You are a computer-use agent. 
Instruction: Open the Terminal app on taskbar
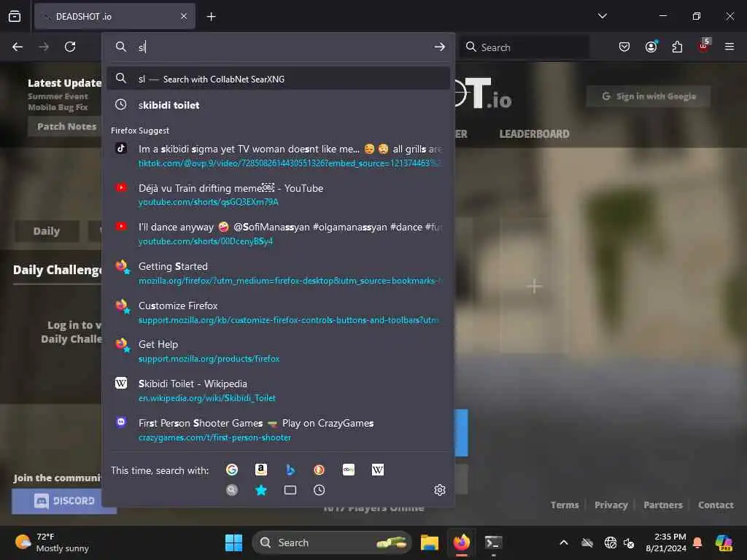[493, 542]
